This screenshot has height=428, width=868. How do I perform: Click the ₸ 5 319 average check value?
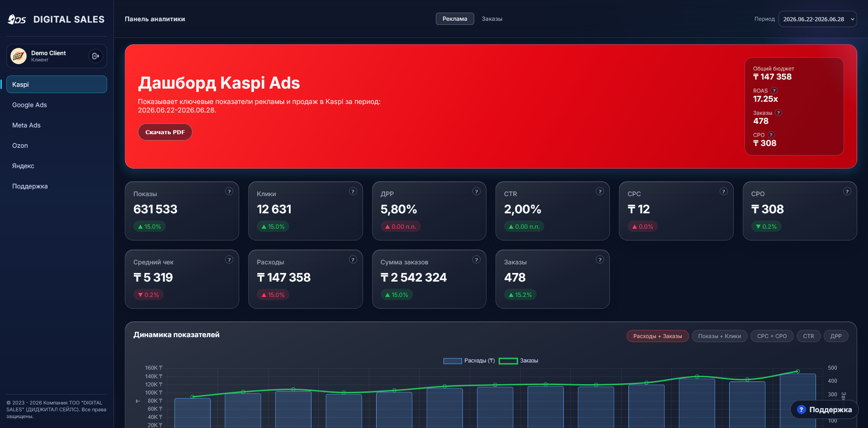153,277
